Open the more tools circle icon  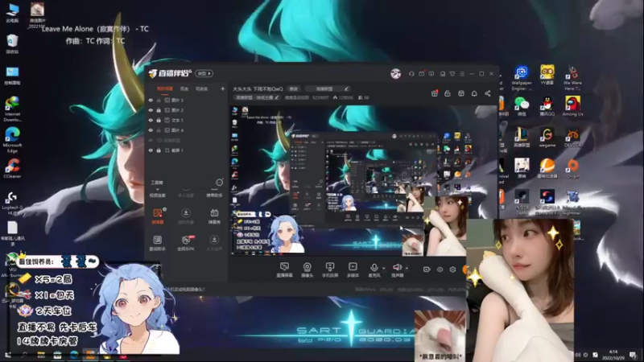(x=219, y=183)
